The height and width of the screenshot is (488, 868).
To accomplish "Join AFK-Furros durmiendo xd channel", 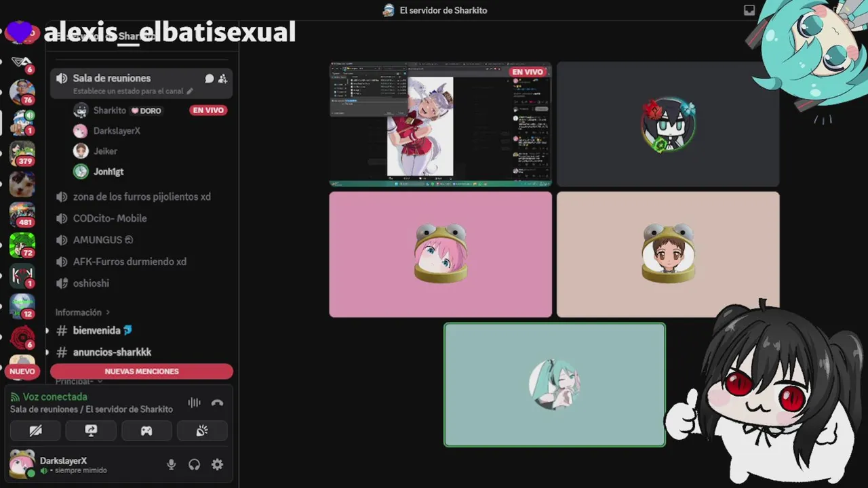I will [x=141, y=262].
